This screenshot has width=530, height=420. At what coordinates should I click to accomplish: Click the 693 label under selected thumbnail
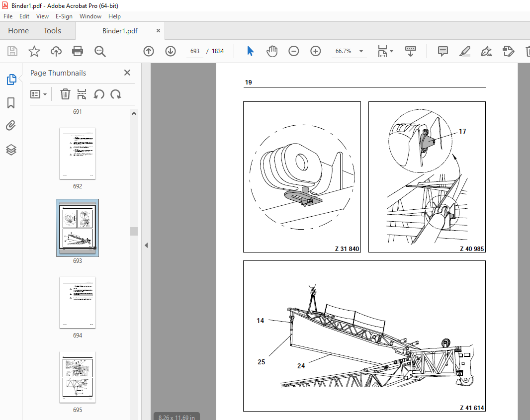pyautogui.click(x=78, y=261)
